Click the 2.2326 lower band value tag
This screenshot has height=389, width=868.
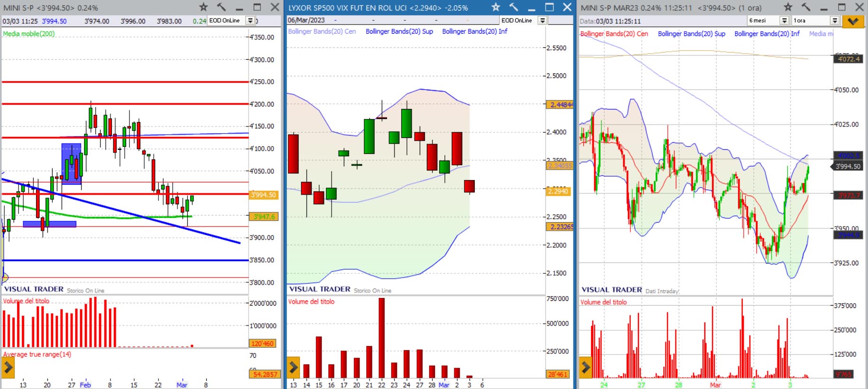pyautogui.click(x=560, y=227)
